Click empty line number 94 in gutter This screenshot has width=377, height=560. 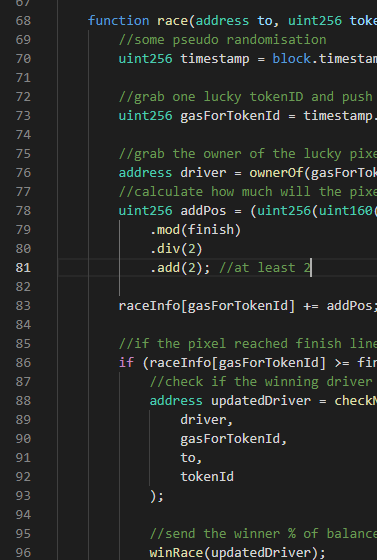coord(23,515)
